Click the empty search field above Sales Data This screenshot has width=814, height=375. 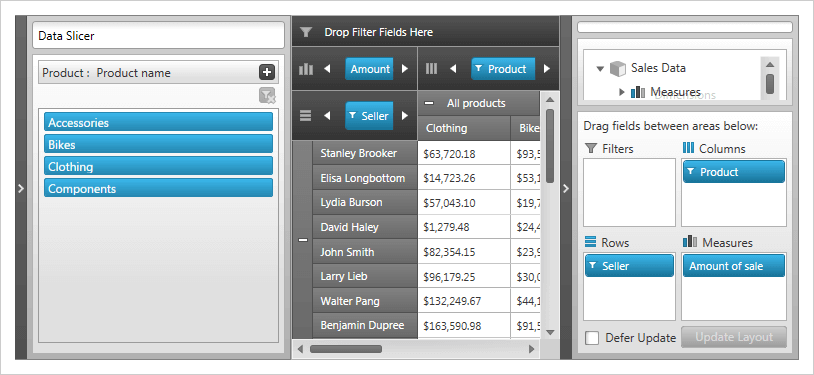685,27
